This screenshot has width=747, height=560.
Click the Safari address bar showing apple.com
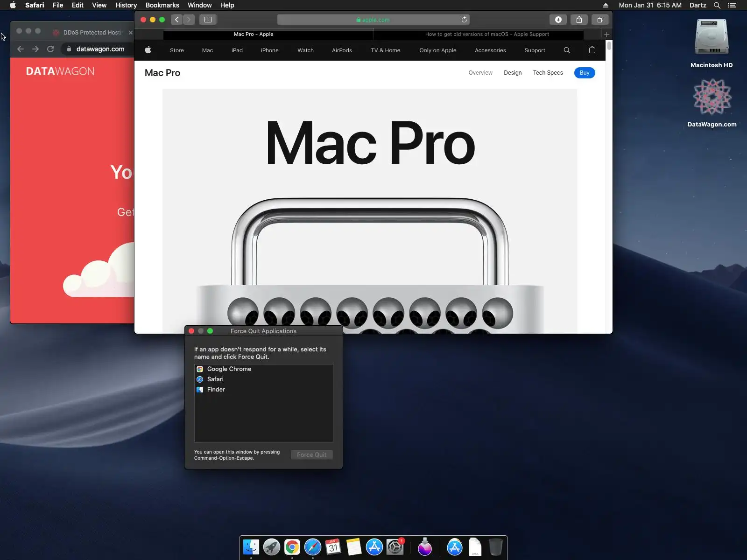[x=373, y=20]
